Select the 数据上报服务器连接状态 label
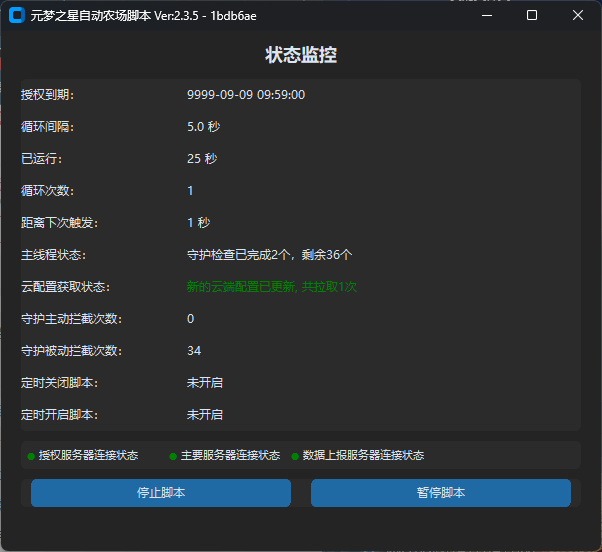602x552 pixels. pyautogui.click(x=363, y=455)
